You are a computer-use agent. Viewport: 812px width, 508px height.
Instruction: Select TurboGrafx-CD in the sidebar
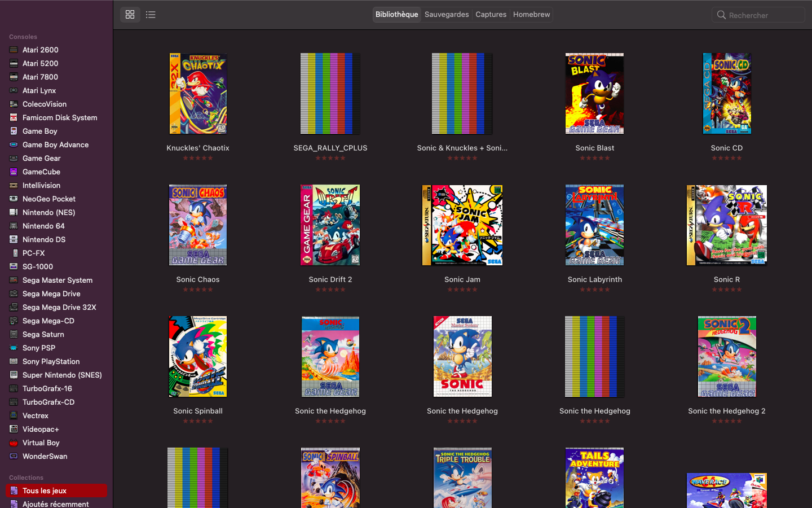coord(56,402)
